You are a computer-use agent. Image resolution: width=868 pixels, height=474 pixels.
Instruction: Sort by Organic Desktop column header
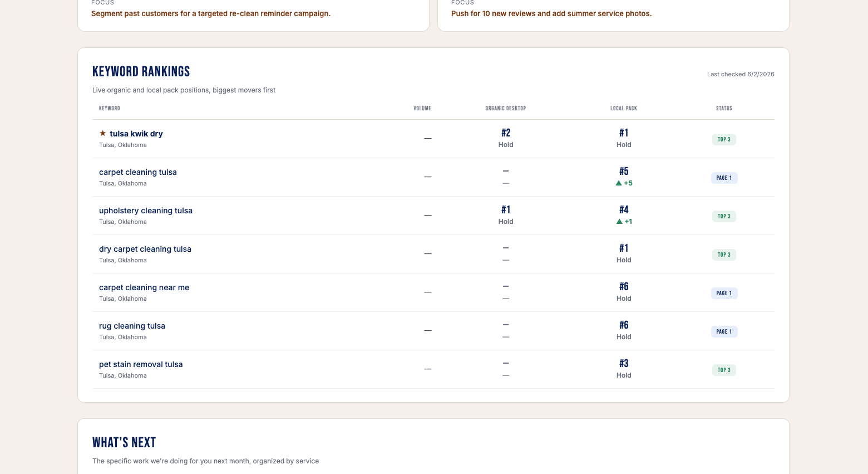click(506, 108)
